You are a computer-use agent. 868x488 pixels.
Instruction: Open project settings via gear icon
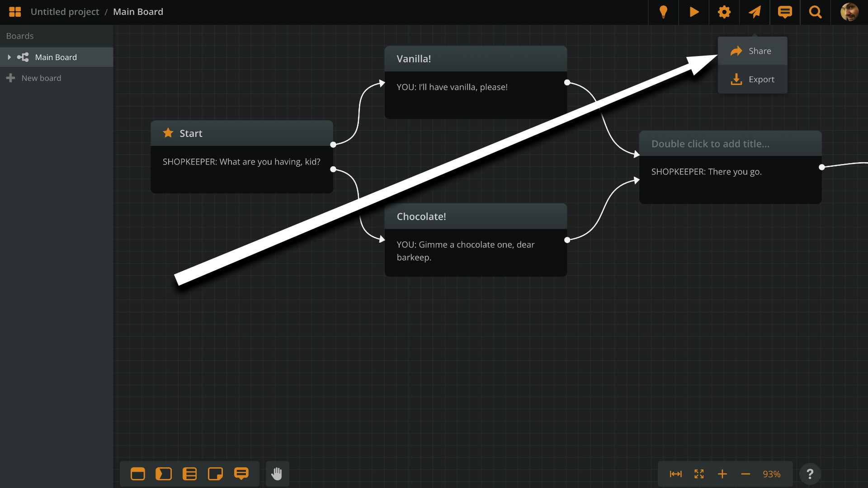click(x=724, y=12)
